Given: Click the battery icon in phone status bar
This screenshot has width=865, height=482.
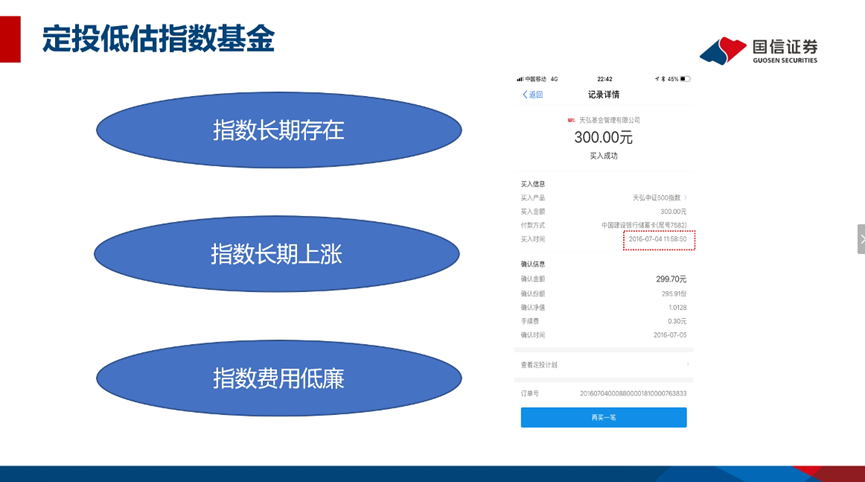Looking at the screenshot, I should click(x=686, y=78).
